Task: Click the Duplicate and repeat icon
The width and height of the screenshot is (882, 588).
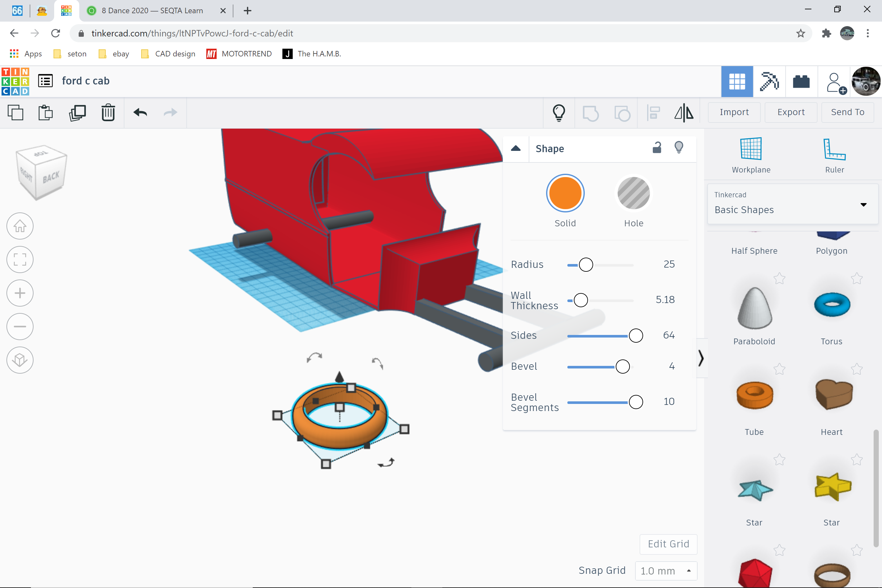Action: click(77, 113)
